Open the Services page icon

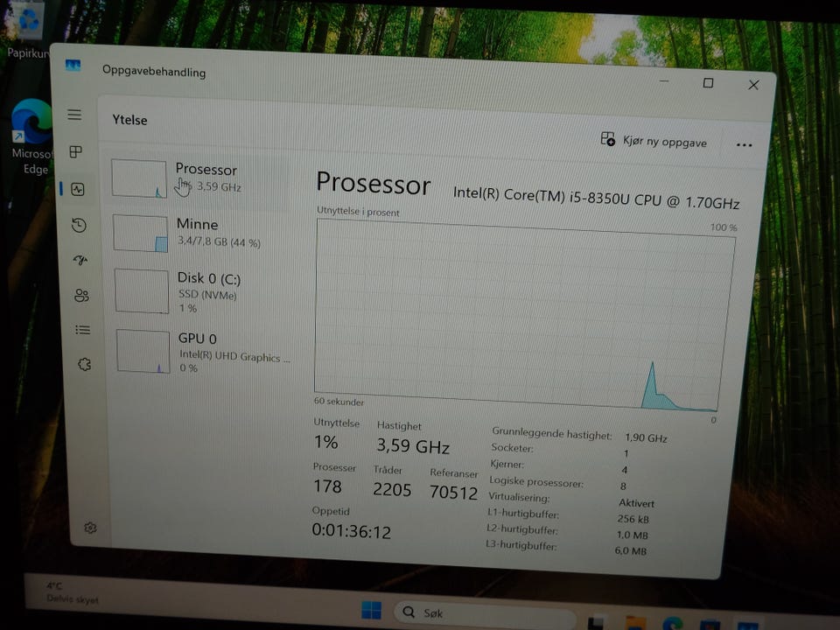(x=84, y=364)
